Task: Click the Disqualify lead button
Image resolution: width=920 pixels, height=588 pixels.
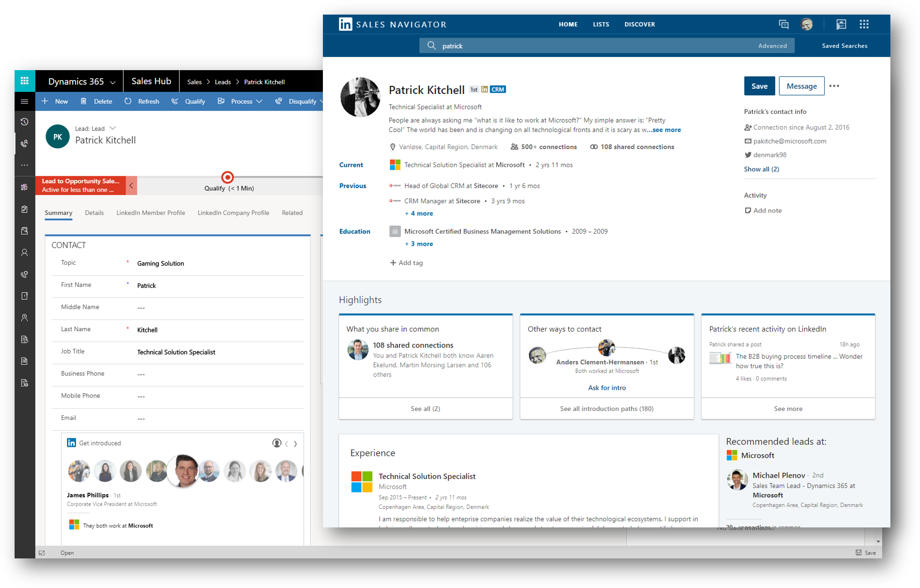Action: (x=301, y=101)
